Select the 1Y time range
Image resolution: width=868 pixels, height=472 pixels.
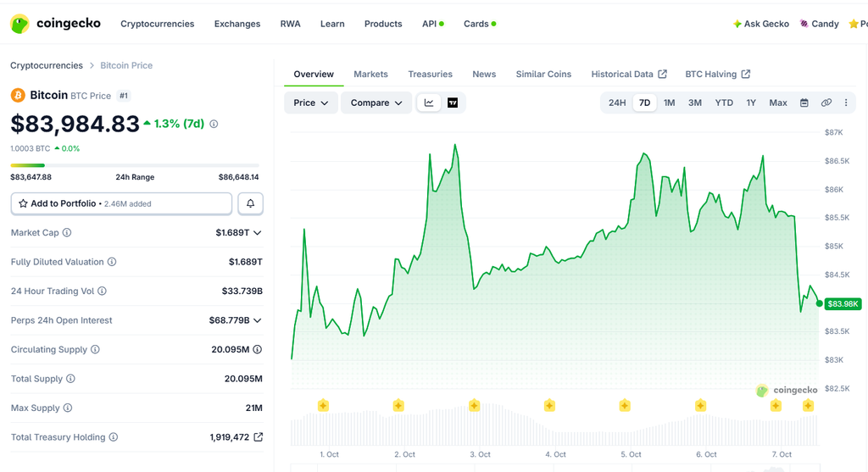(x=751, y=103)
